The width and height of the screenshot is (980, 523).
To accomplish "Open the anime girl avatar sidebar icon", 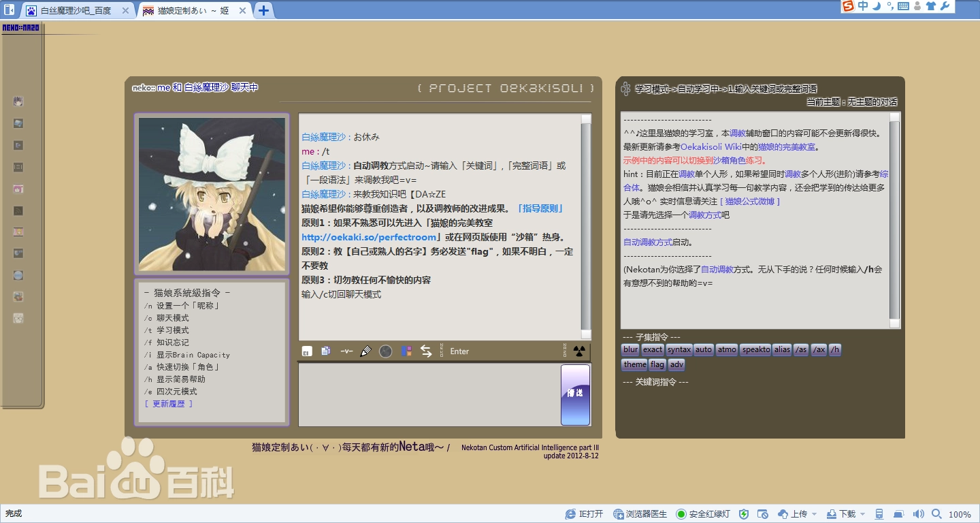I will click(18, 101).
